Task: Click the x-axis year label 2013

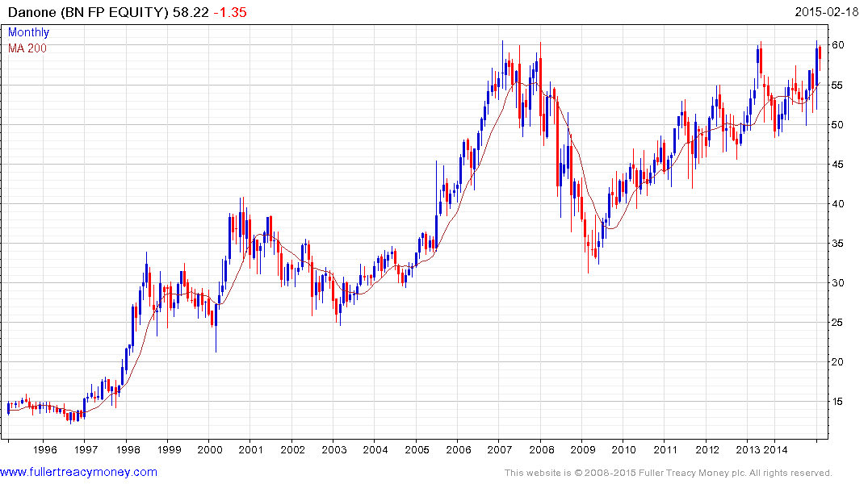Action: (748, 449)
